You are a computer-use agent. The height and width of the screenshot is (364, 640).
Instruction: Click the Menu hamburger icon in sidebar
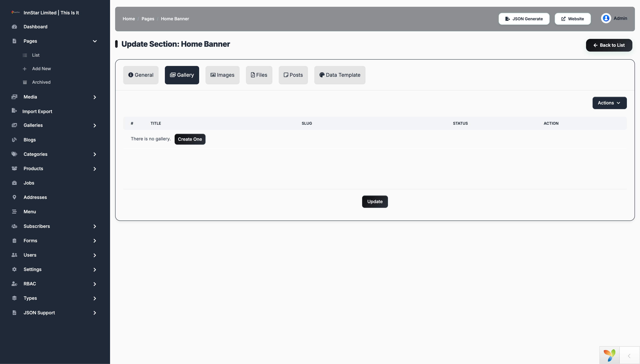14,212
